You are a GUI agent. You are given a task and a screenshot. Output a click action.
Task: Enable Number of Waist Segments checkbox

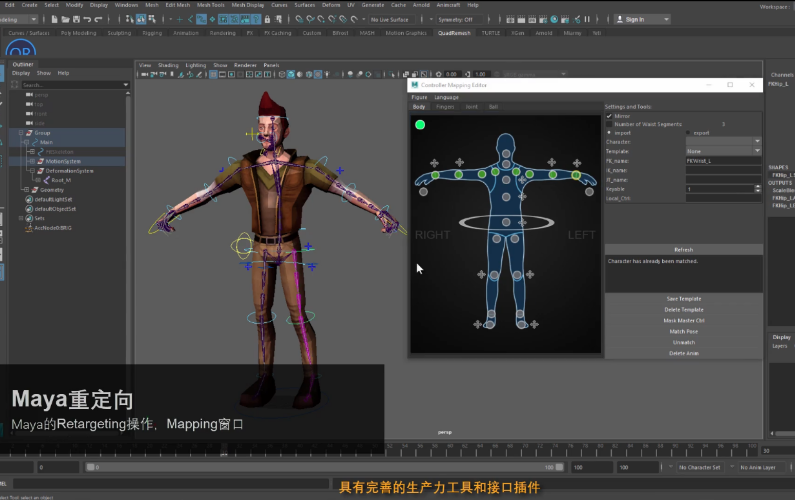click(x=609, y=124)
